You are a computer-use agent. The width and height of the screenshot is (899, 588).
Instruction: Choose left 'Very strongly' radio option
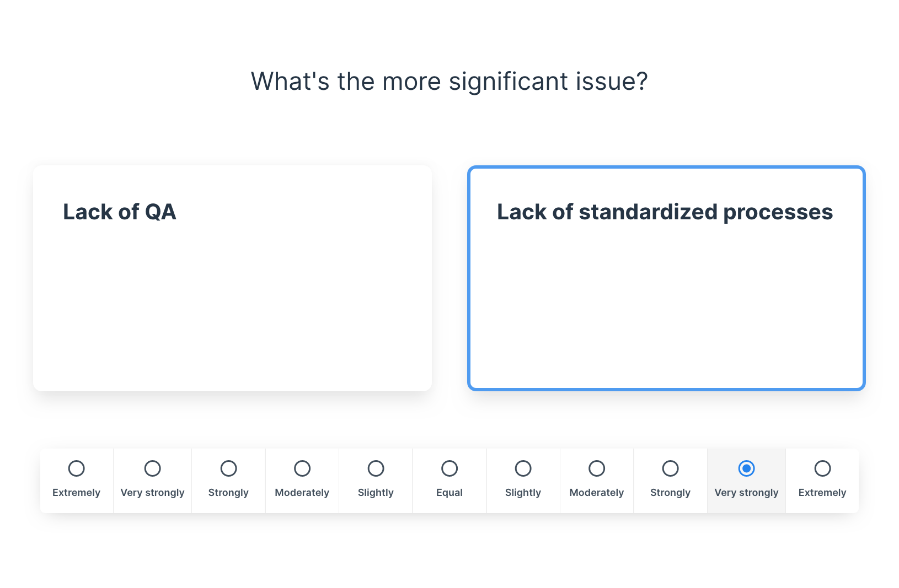tap(153, 468)
